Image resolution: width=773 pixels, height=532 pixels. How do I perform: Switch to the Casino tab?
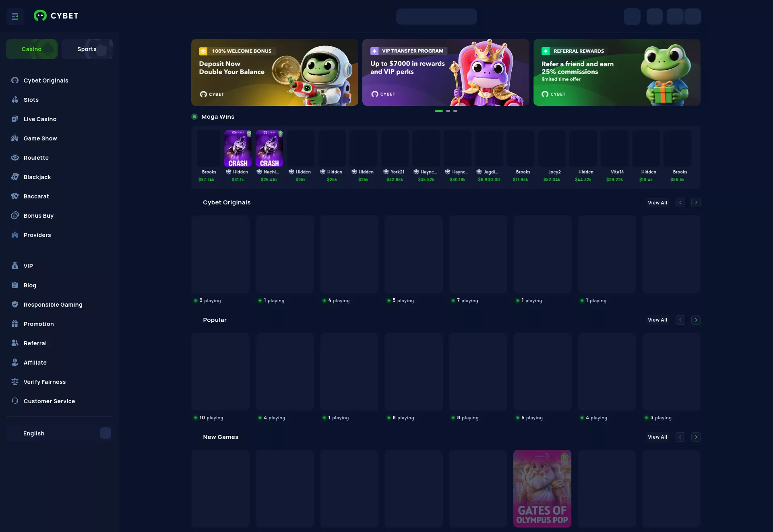coord(32,49)
